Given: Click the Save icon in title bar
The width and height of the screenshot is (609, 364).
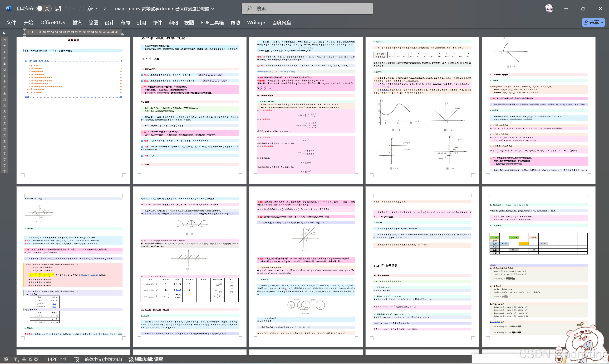Looking at the screenshot, I should (x=58, y=9).
